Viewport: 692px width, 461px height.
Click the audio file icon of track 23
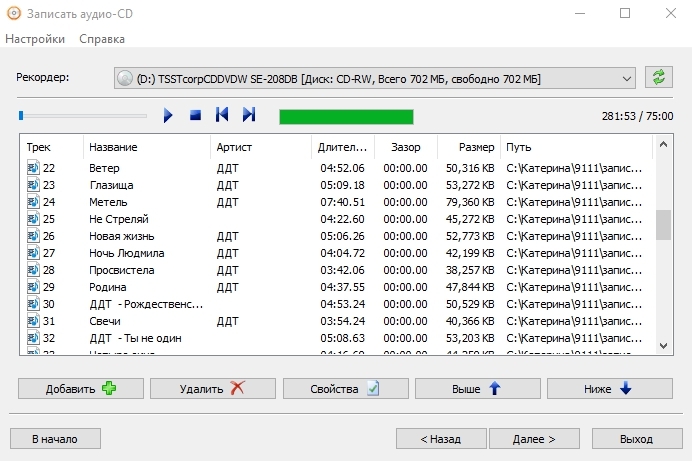(x=33, y=185)
